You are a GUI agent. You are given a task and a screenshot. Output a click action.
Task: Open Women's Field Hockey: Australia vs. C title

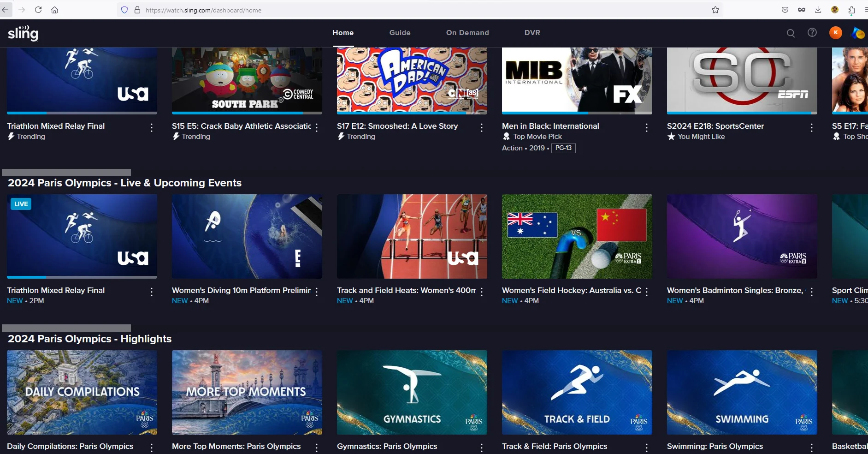point(572,290)
